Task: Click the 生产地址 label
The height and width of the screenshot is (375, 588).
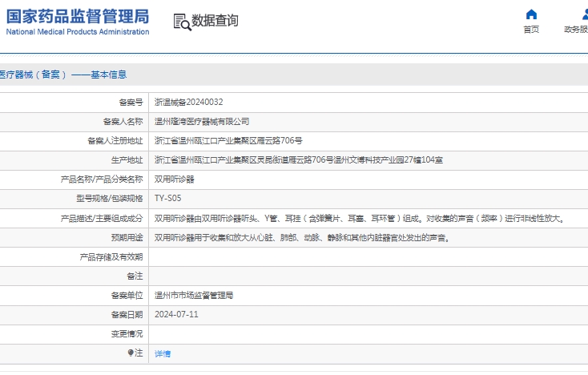Action: [x=127, y=160]
